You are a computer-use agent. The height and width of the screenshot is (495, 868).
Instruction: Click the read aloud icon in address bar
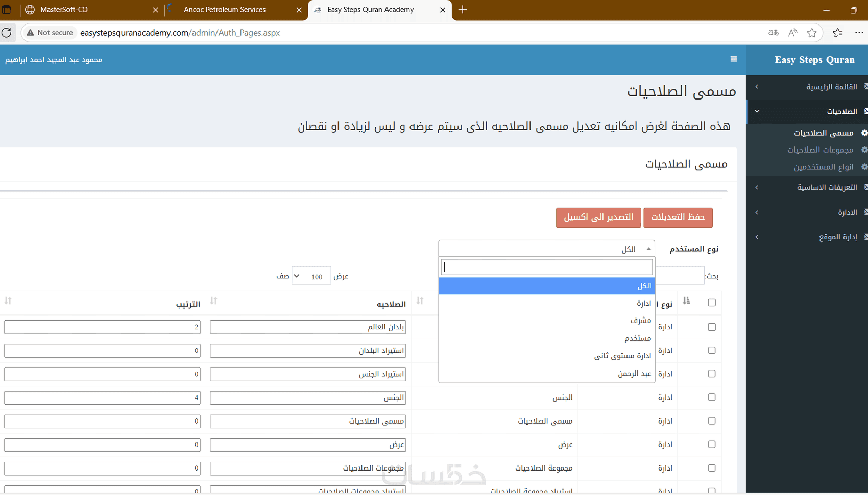click(792, 33)
